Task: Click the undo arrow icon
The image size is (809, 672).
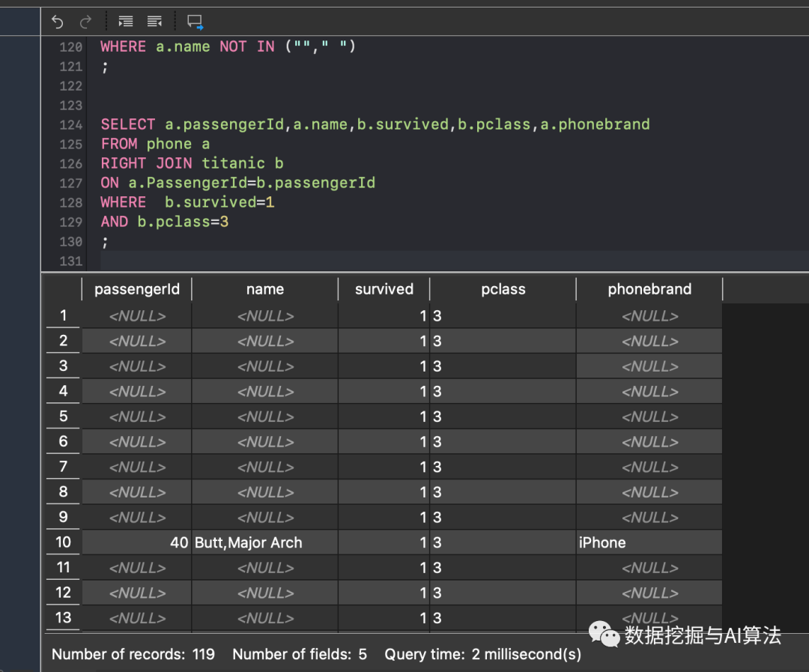Action: pyautogui.click(x=57, y=22)
